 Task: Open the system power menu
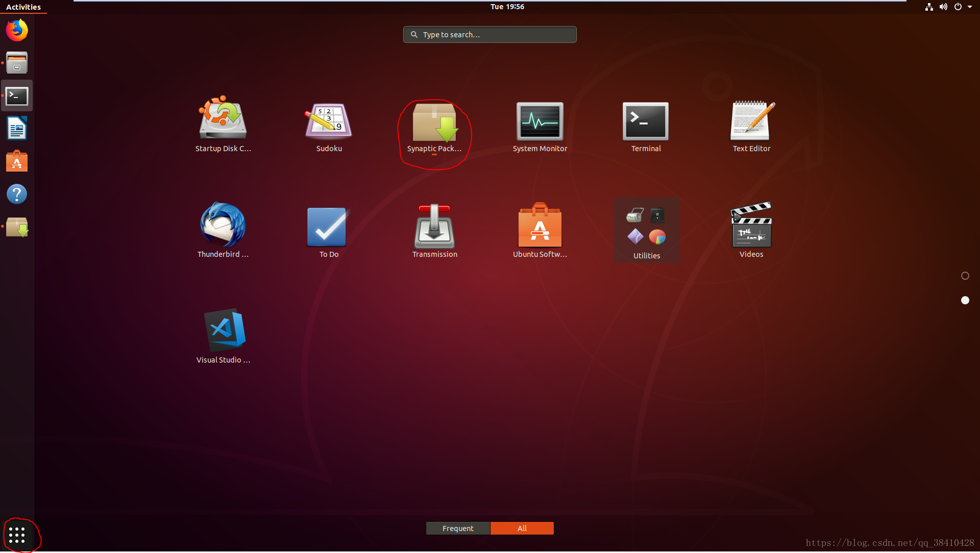tap(958, 7)
